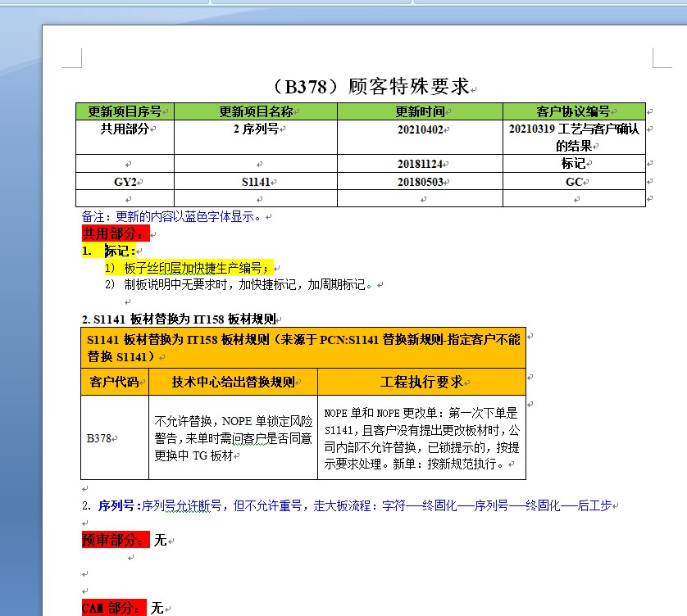Click the cell starting NOPE 单和 NOPE 更改单
The height and width of the screenshot is (616, 687).
tap(421, 437)
